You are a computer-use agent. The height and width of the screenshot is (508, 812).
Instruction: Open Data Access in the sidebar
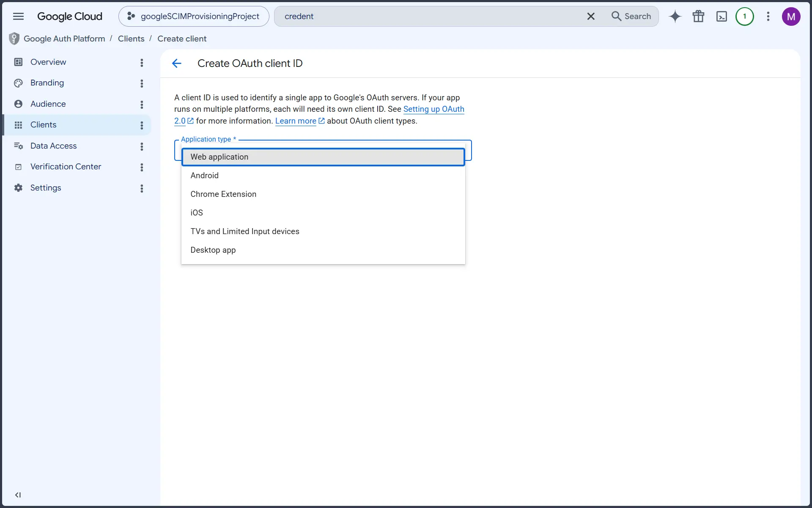[x=77, y=146]
